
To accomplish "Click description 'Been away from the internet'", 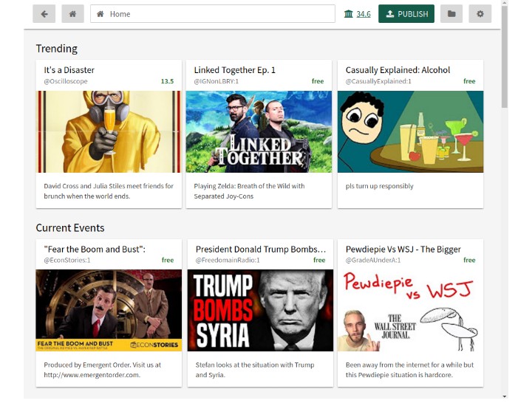I will click(409, 370).
